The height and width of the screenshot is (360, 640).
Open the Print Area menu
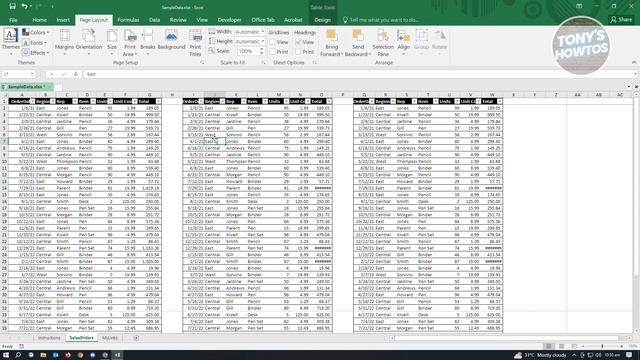[x=130, y=42]
